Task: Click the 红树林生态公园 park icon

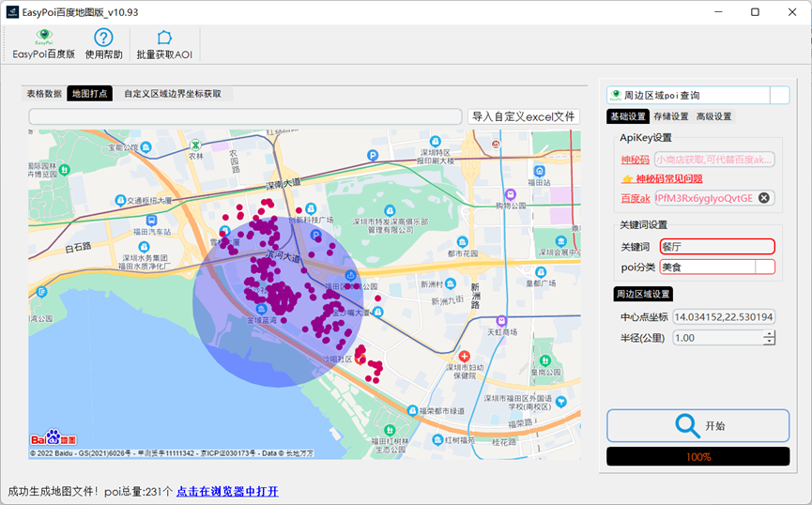Action: click(x=390, y=430)
